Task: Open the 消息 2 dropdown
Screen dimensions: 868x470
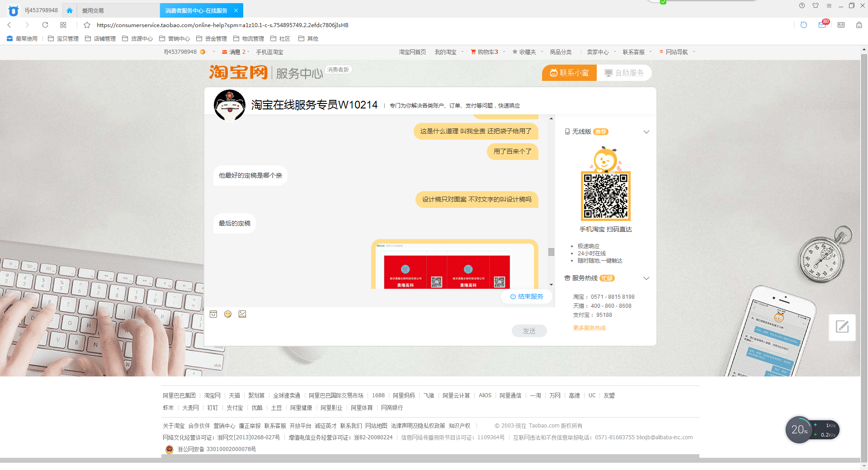Action: (236, 52)
